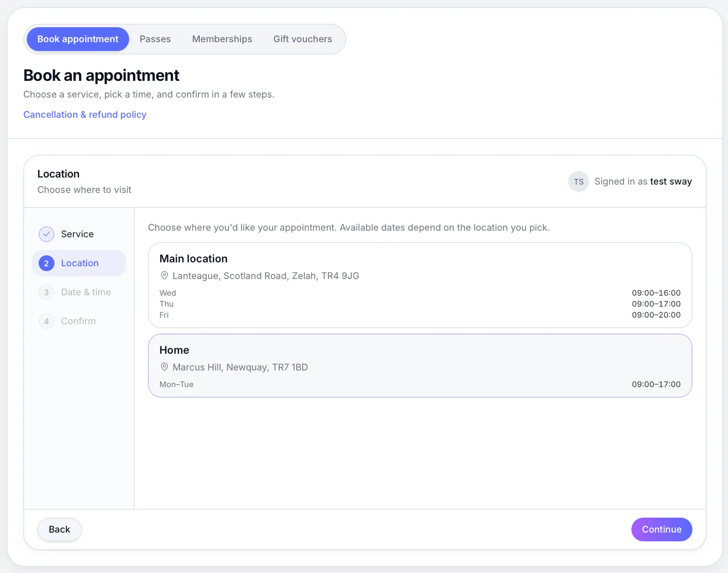This screenshot has width=728, height=573.
Task: Click the 09:00–16:00 hours value
Action: [x=656, y=293]
